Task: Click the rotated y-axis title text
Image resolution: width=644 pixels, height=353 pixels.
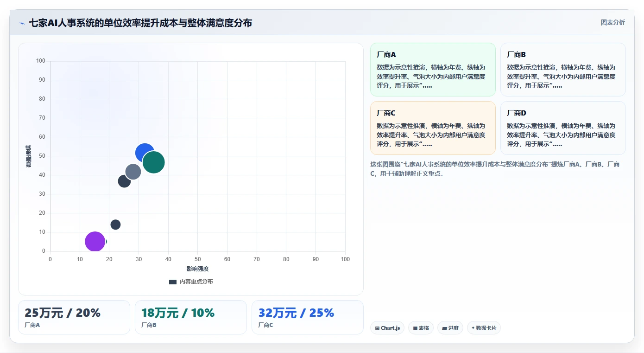Action: click(x=29, y=156)
